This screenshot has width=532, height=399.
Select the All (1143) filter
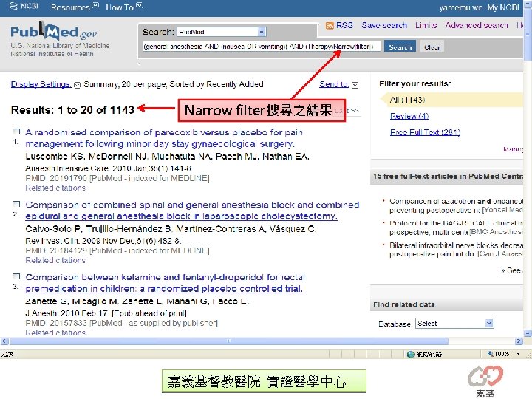tap(407, 100)
